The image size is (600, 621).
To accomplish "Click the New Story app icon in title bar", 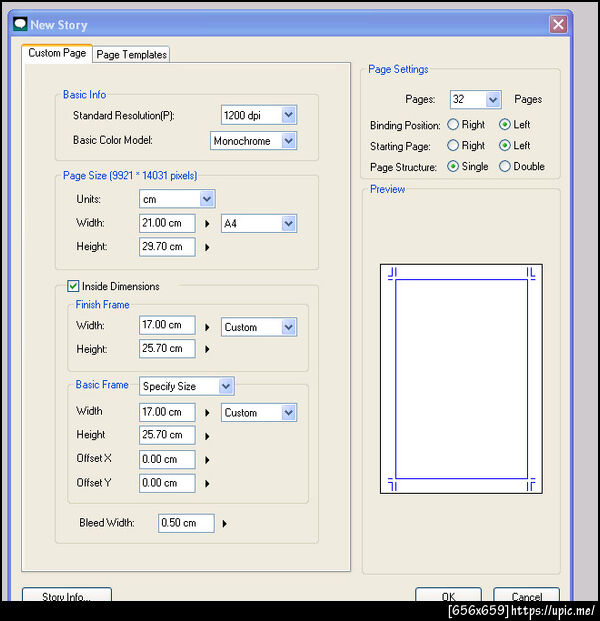I will pos(20,25).
